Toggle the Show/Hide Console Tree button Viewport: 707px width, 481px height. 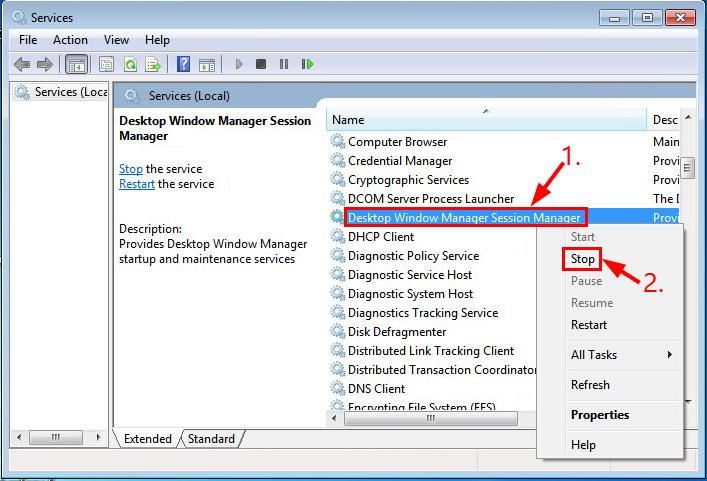76,64
